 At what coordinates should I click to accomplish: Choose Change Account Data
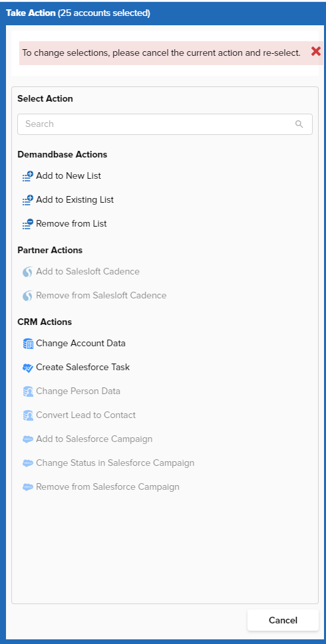click(x=81, y=344)
